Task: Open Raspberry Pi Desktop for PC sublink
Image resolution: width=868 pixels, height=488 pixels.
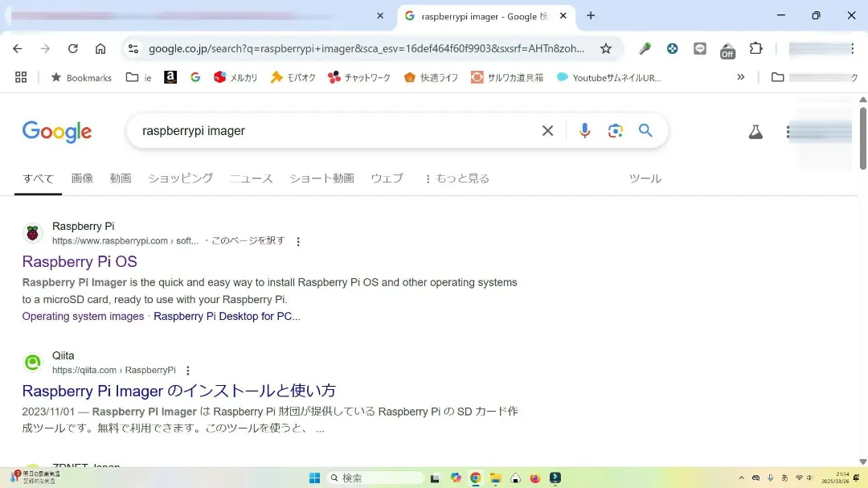Action: click(x=227, y=316)
